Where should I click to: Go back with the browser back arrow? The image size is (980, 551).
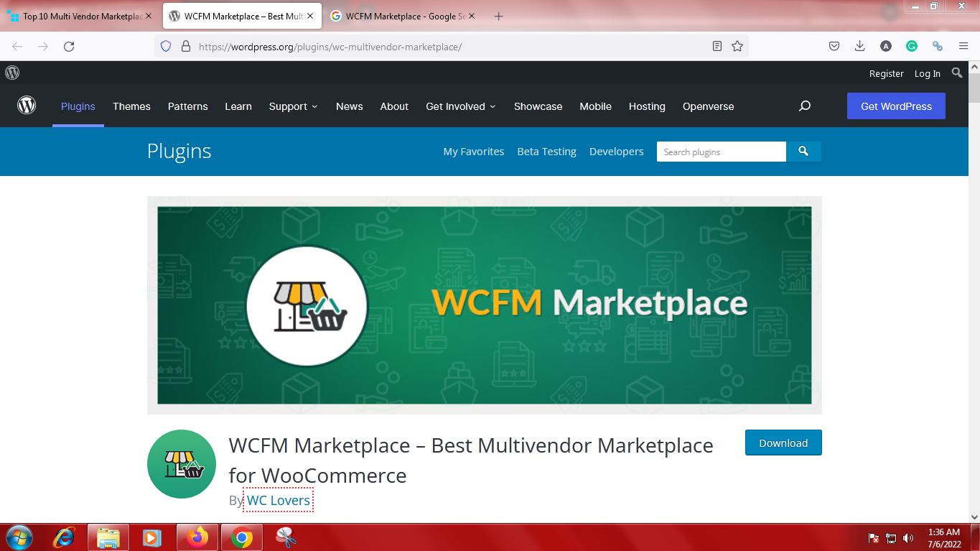pos(17,46)
